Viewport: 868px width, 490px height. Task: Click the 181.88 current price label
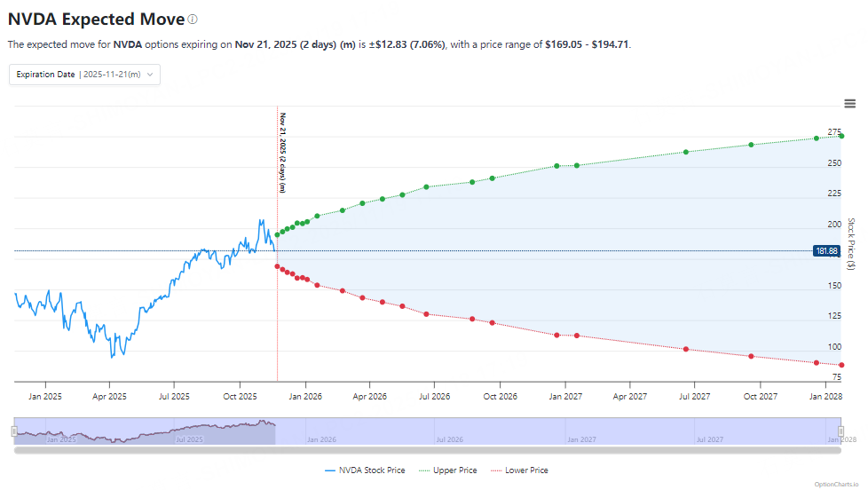pos(826,251)
